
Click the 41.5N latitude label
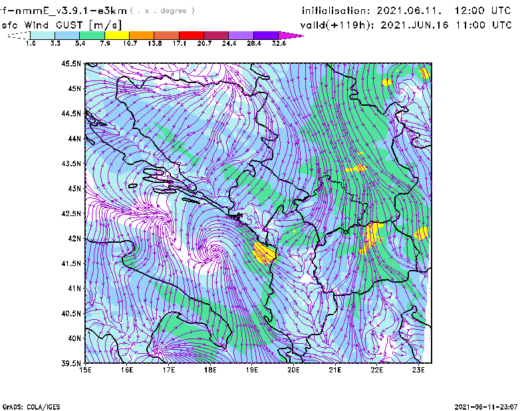tap(71, 263)
